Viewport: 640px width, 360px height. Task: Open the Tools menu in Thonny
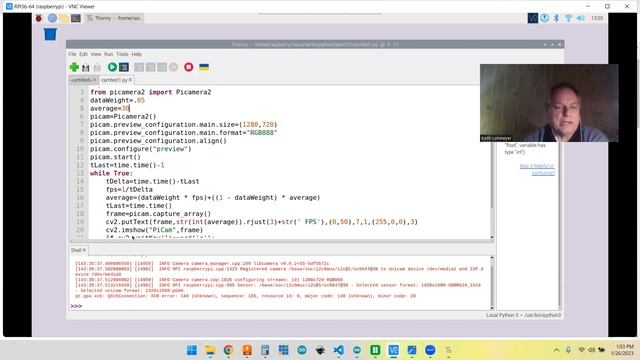[x=122, y=54]
